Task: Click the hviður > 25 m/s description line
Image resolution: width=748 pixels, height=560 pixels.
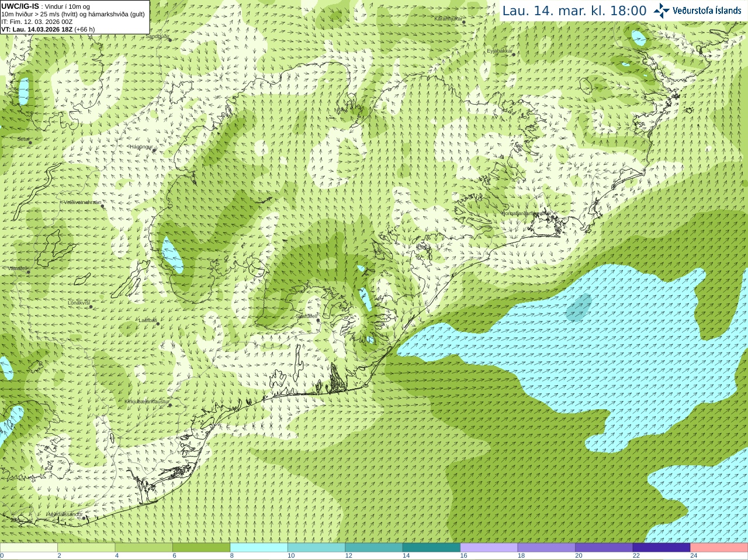Action: [73, 14]
